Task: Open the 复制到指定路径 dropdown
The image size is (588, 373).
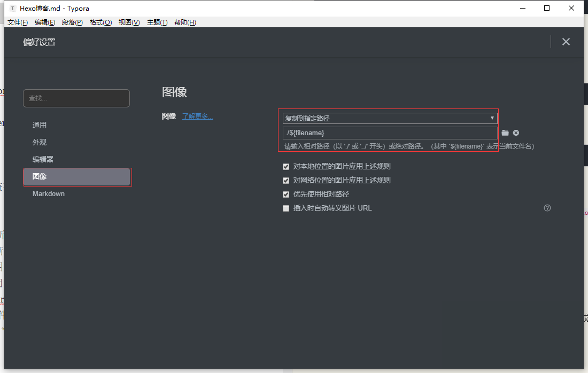Action: (390, 118)
